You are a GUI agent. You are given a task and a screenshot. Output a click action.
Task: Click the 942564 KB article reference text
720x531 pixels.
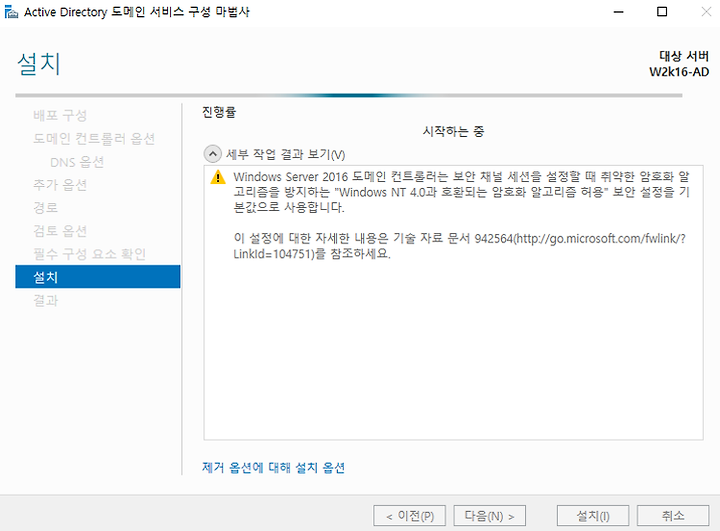[459, 246]
